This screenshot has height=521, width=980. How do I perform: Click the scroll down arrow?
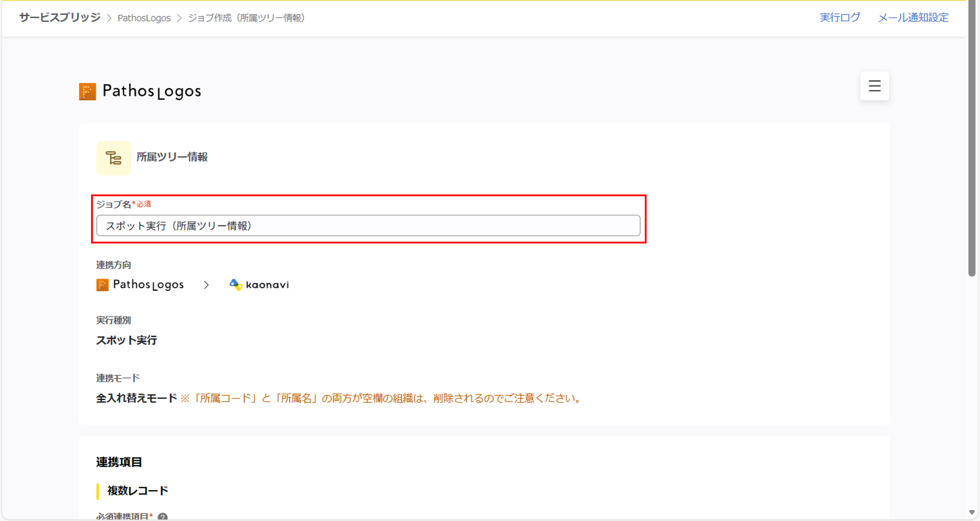coord(972,512)
